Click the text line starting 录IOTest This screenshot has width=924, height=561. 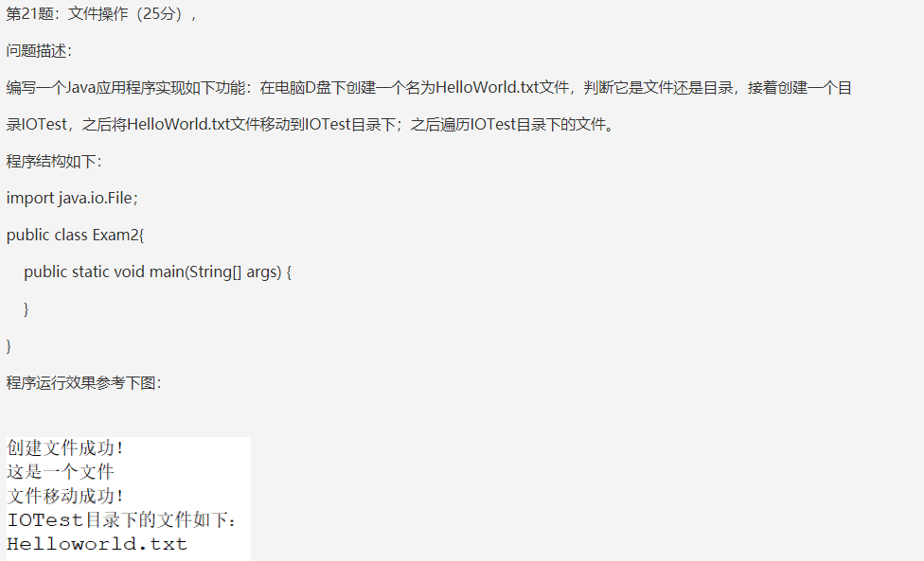(x=310, y=124)
